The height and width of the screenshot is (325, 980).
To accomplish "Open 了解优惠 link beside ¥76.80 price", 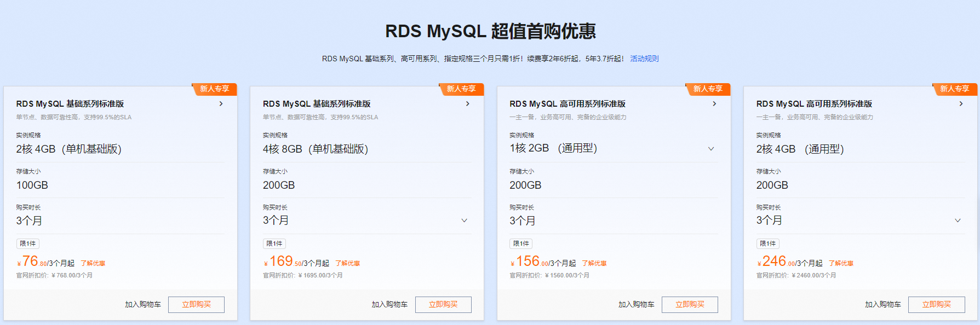I will click(x=93, y=264).
